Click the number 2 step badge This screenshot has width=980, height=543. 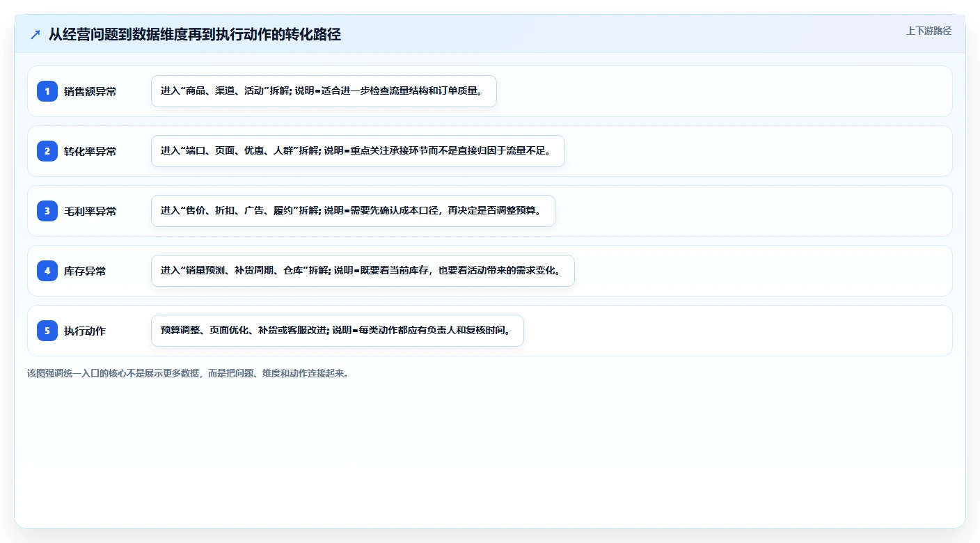point(47,151)
